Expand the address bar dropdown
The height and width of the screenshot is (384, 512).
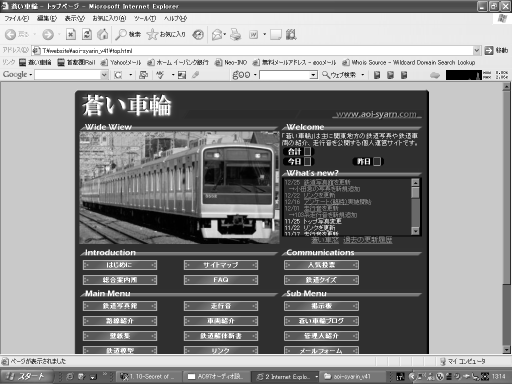pyautogui.click(x=477, y=51)
